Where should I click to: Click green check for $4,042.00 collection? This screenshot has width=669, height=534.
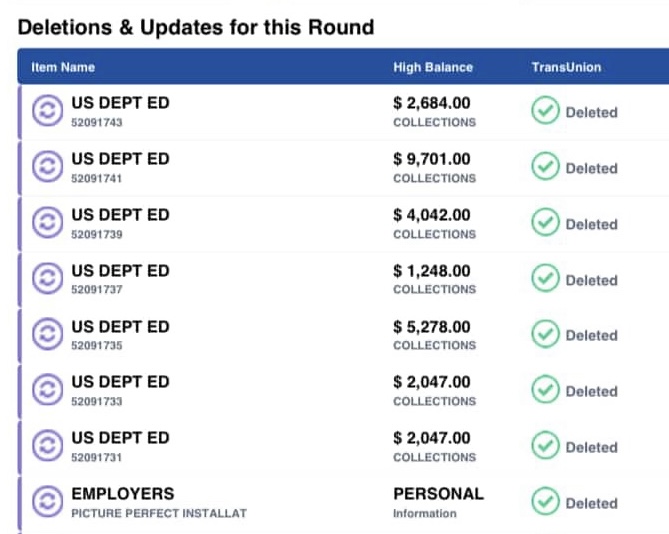pos(544,223)
